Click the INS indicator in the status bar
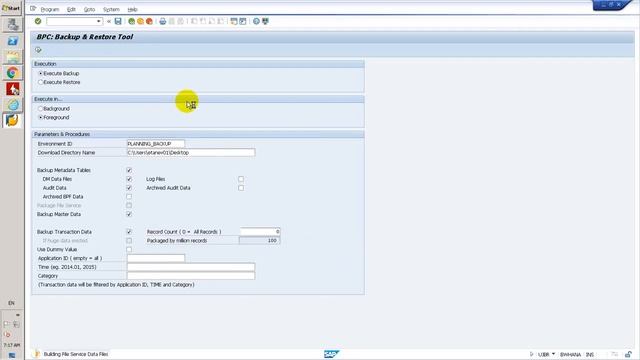This screenshot has width=640, height=360. click(590, 354)
